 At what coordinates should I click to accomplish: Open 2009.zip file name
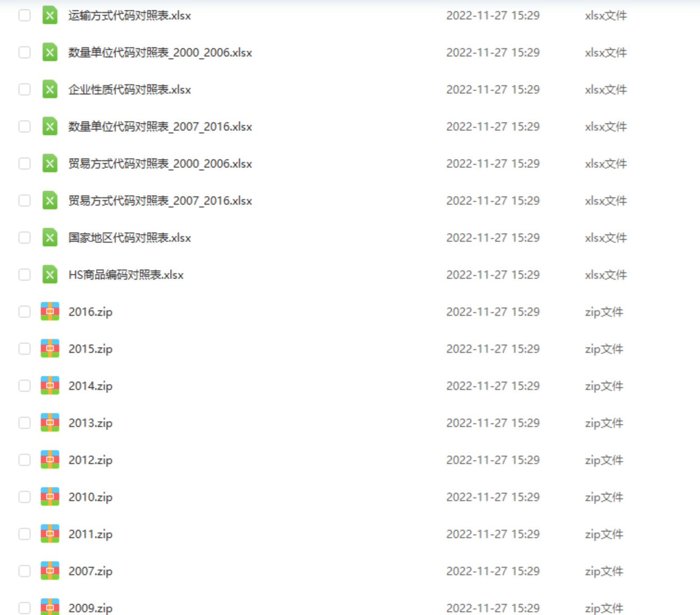90,608
